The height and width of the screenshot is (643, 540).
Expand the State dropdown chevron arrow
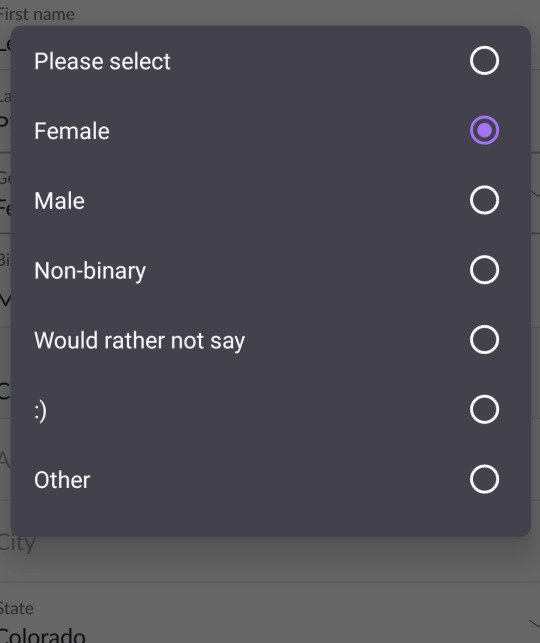click(x=534, y=624)
